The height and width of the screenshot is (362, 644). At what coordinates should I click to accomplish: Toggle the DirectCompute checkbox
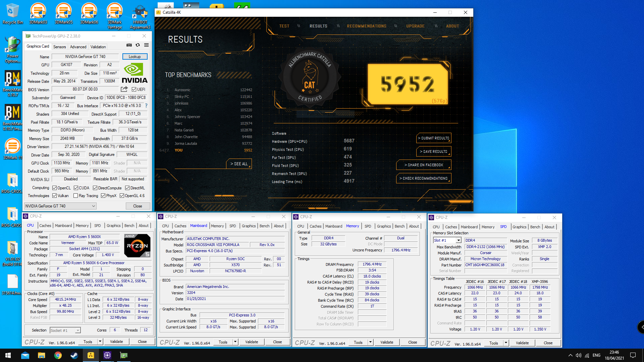95,188
